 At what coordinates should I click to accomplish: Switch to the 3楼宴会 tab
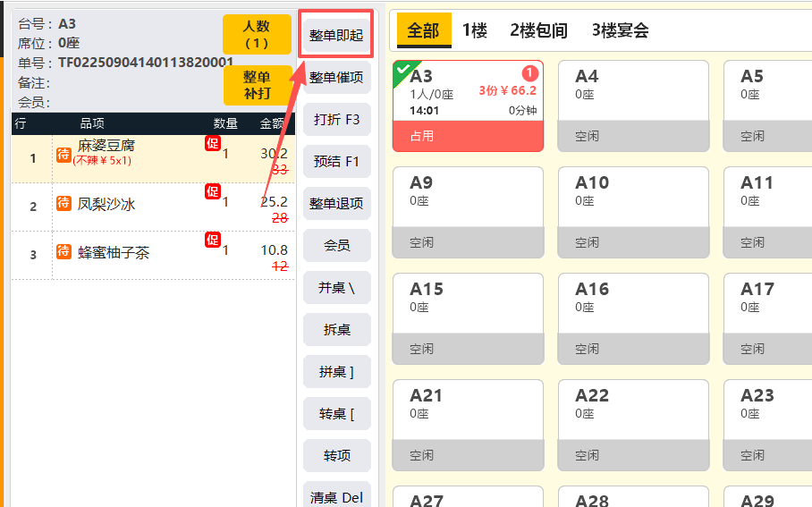[620, 30]
